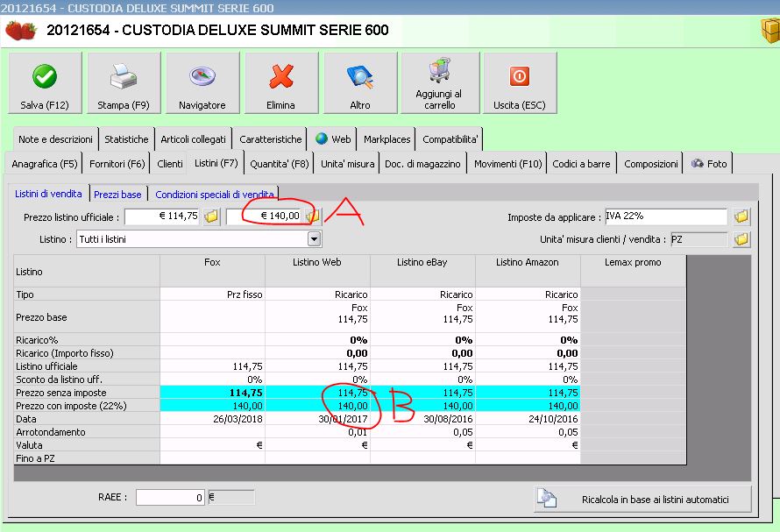Image resolution: width=780 pixels, height=532 pixels.
Task: Click the date 24/10/2016 cell
Action: pyautogui.click(x=528, y=419)
